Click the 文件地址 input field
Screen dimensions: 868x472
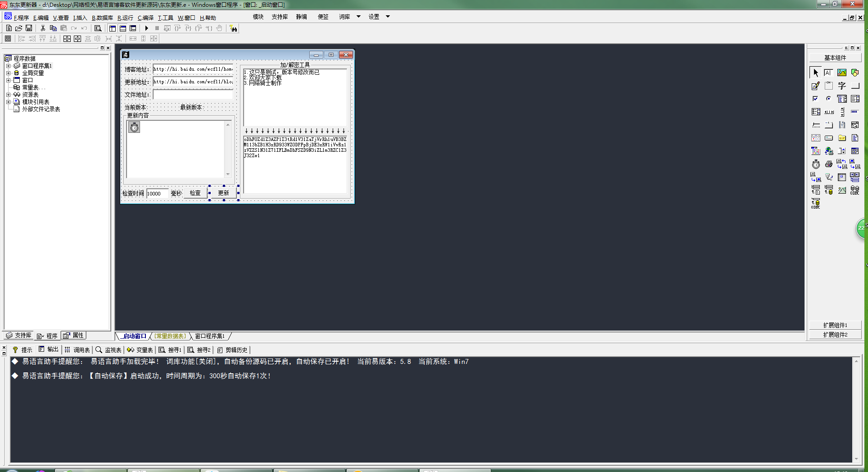pyautogui.click(x=193, y=95)
